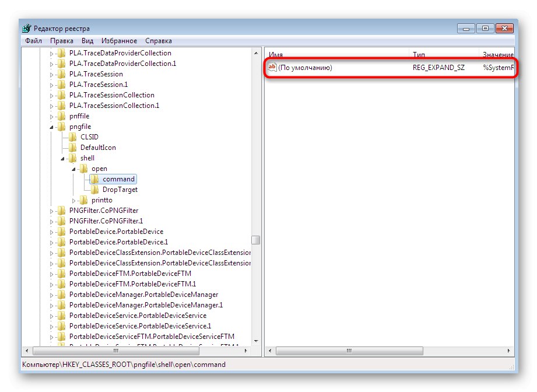Click the PLA.TraceSession folder icon
Viewport: 537px width, 392px height.
pyautogui.click(x=62, y=74)
